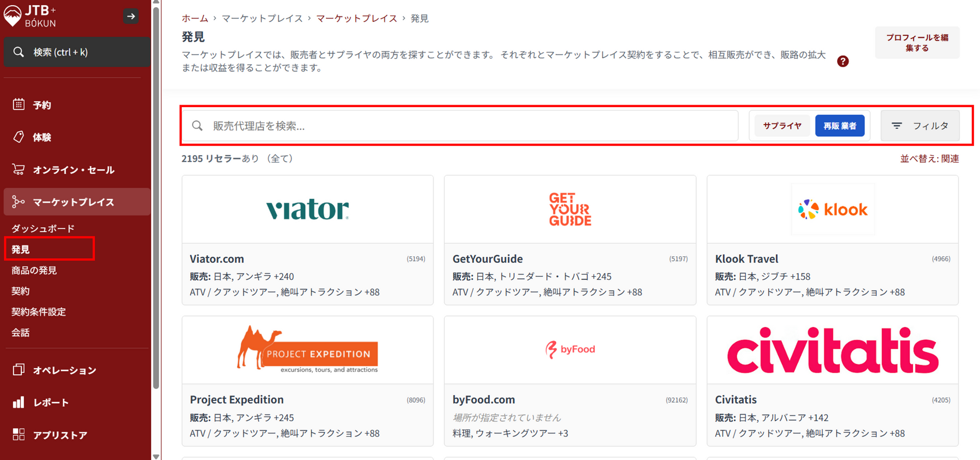The width and height of the screenshot is (980, 460).
Task: Open the Civitatis logo thumbnail
Action: [832, 350]
